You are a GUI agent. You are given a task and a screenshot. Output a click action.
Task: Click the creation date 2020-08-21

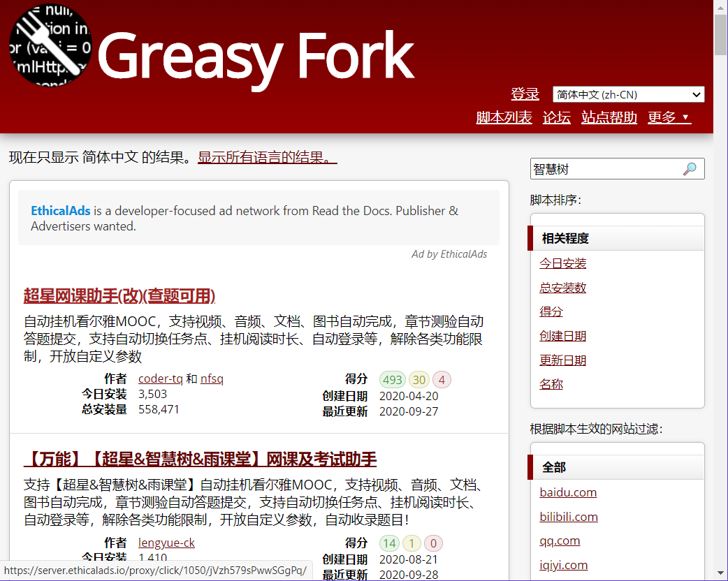point(409,559)
